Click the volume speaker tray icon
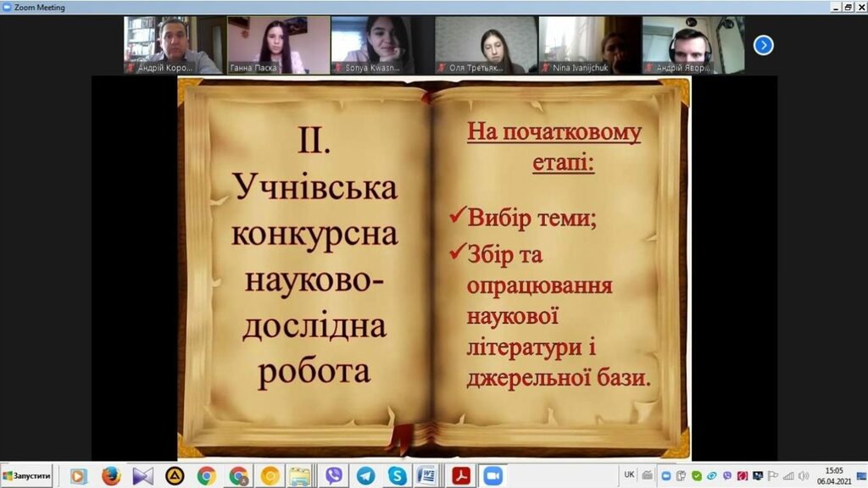Image resolution: width=868 pixels, height=488 pixels. 804,476
